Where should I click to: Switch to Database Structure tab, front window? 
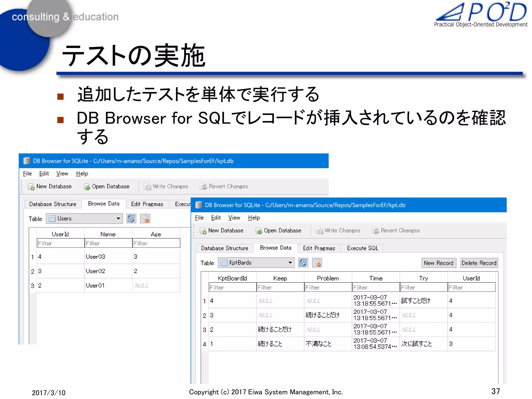[225, 248]
